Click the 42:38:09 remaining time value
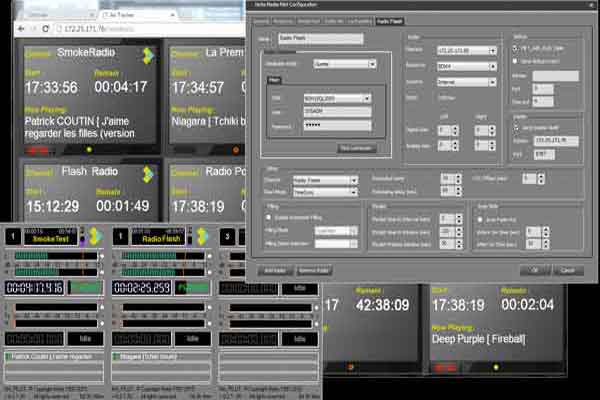The height and width of the screenshot is (400, 600). tap(382, 305)
